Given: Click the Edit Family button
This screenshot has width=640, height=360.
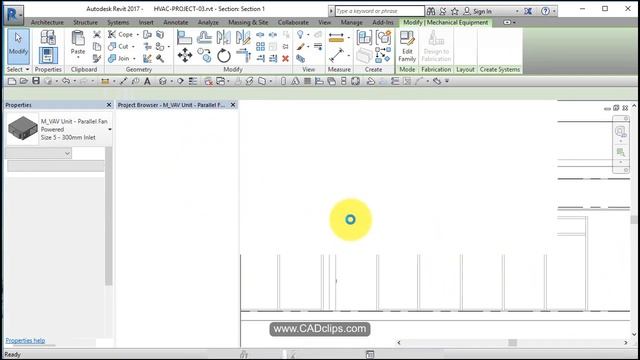Looking at the screenshot, I should click(407, 47).
